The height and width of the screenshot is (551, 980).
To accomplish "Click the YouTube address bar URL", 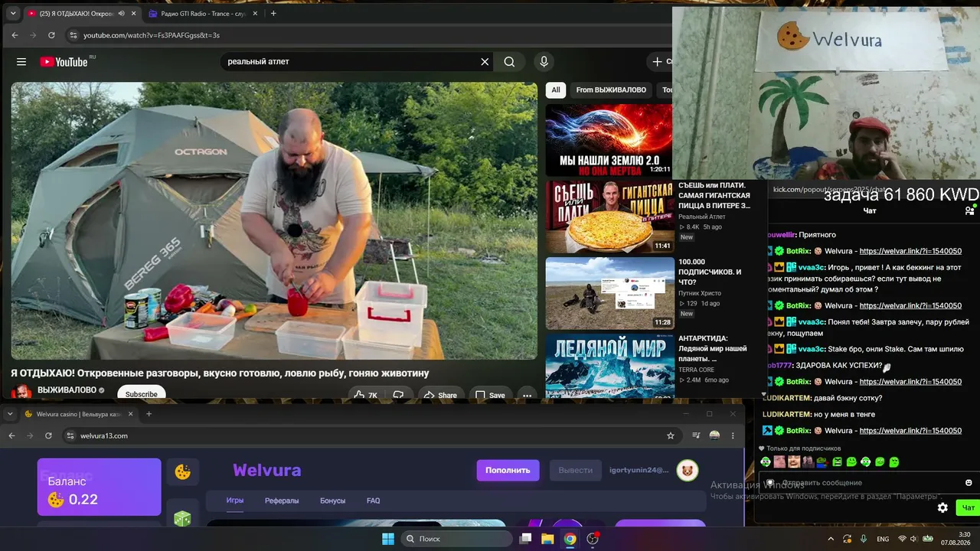I will [152, 35].
